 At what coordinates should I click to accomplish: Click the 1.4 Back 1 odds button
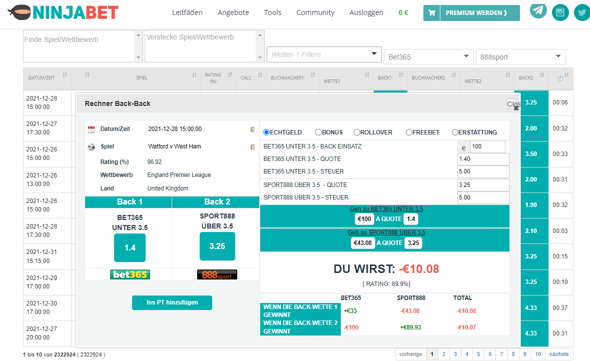(x=130, y=248)
